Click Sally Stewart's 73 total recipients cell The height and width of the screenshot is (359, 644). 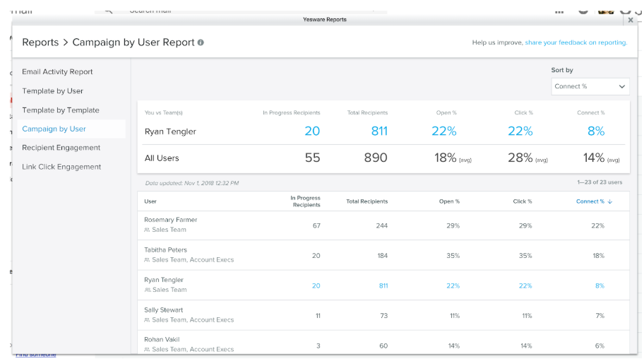pos(383,315)
